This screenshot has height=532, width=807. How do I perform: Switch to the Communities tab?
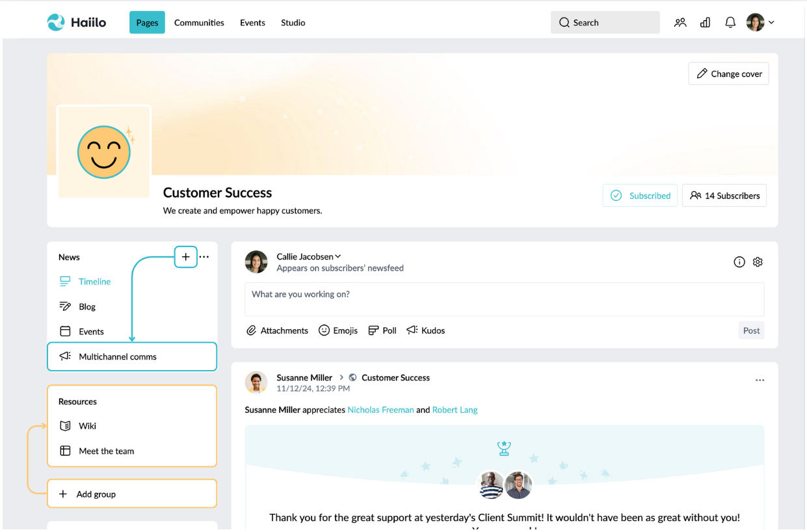pyautogui.click(x=199, y=22)
